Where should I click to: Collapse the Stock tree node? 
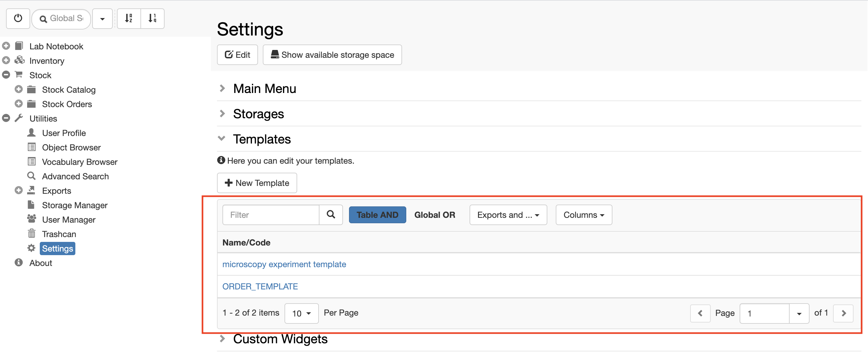coord(6,75)
